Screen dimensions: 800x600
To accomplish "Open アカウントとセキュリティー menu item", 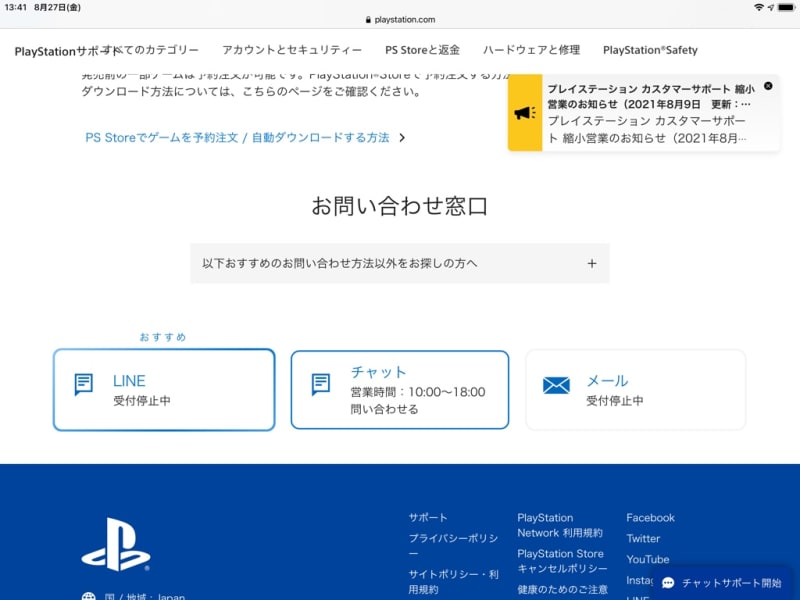I will point(292,50).
